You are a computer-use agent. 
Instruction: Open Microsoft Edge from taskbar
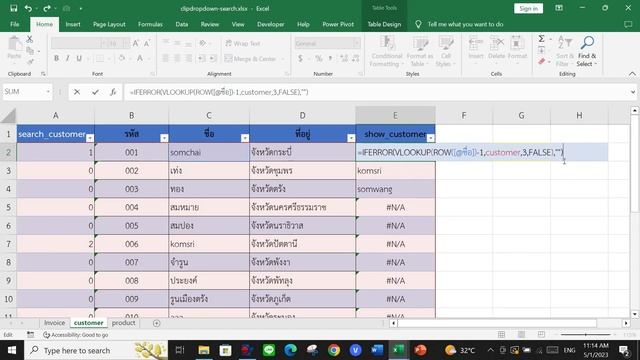click(291, 350)
